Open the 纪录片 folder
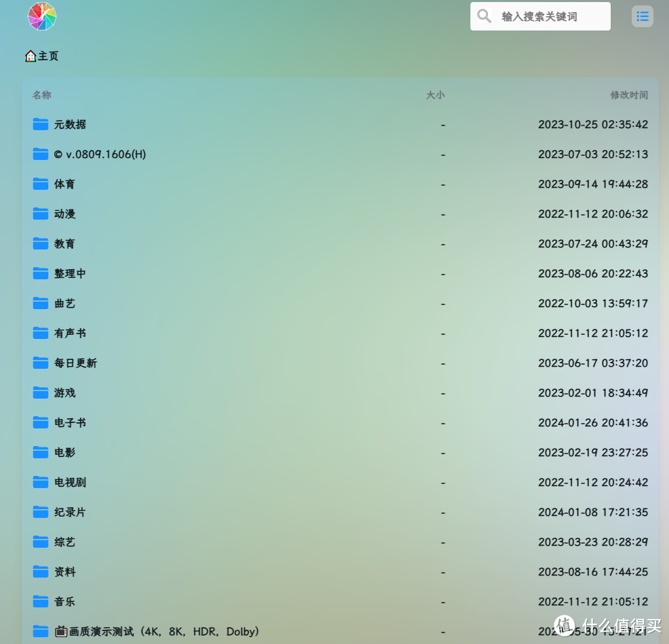The width and height of the screenshot is (669, 644). click(x=70, y=512)
